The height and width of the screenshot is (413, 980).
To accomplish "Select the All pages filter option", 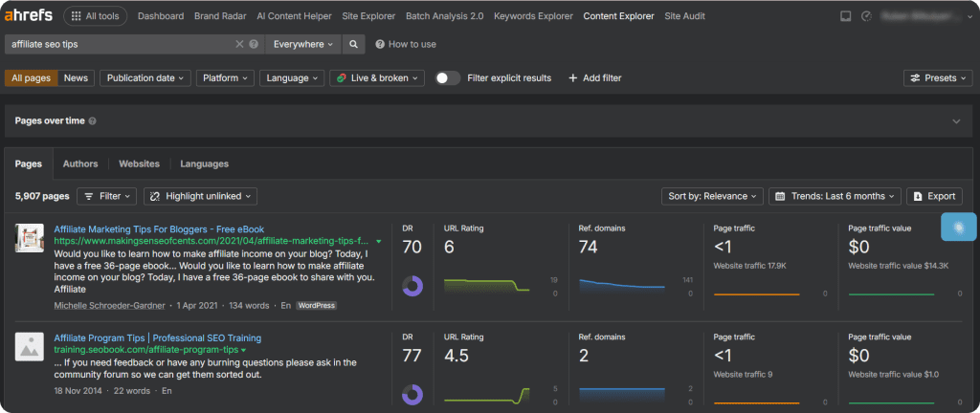I will [32, 78].
